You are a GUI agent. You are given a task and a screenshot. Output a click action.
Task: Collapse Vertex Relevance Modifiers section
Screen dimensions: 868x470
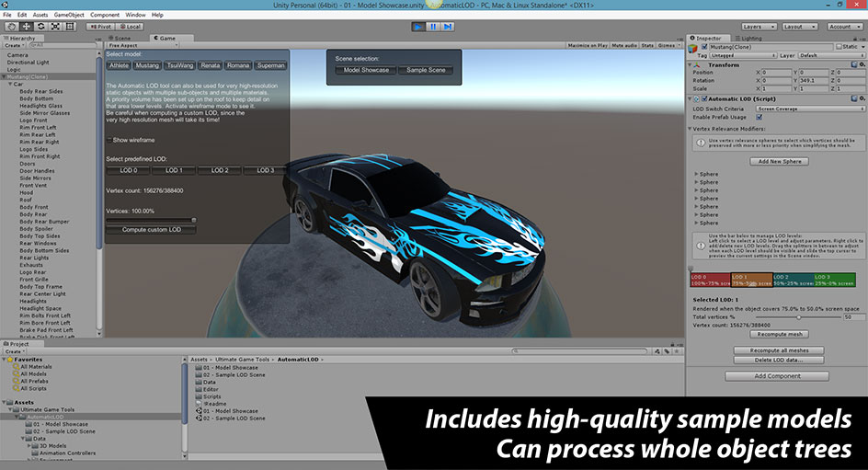[690, 129]
